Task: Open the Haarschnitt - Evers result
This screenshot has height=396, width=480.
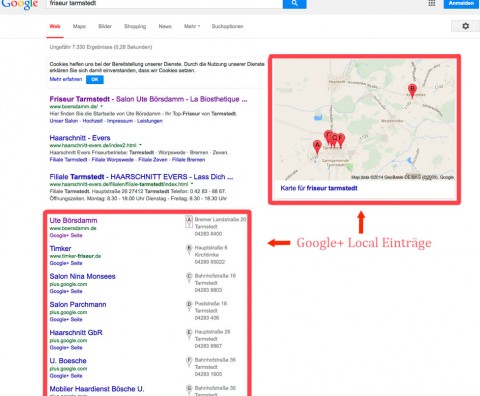Action: pos(80,138)
